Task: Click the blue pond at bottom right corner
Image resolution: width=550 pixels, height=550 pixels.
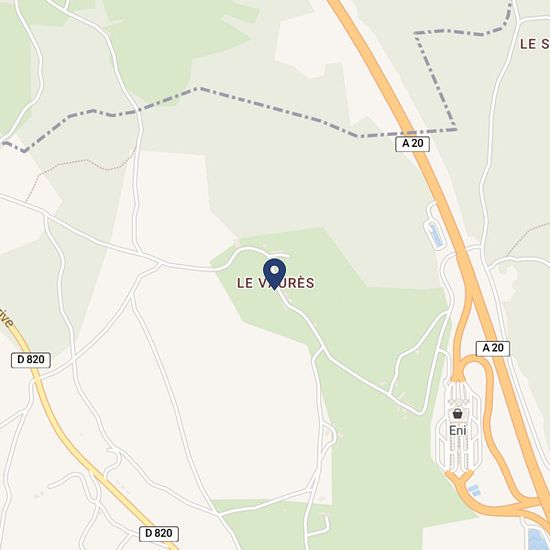Action: 537,539
